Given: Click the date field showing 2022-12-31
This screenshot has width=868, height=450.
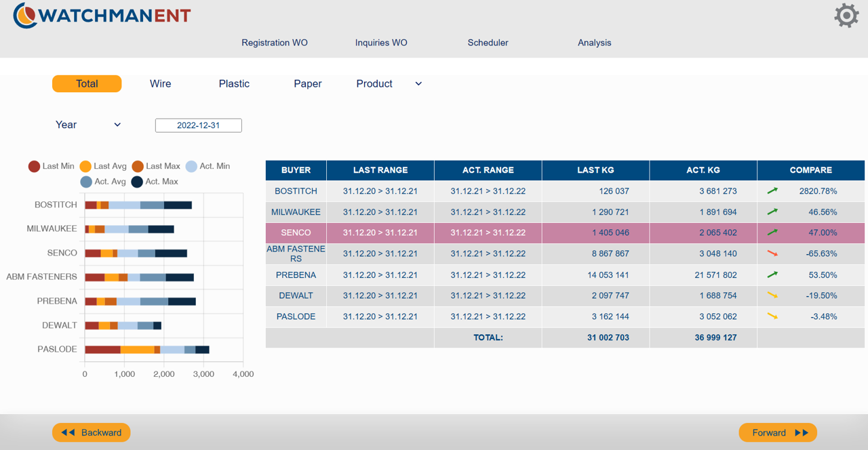Looking at the screenshot, I should (199, 125).
